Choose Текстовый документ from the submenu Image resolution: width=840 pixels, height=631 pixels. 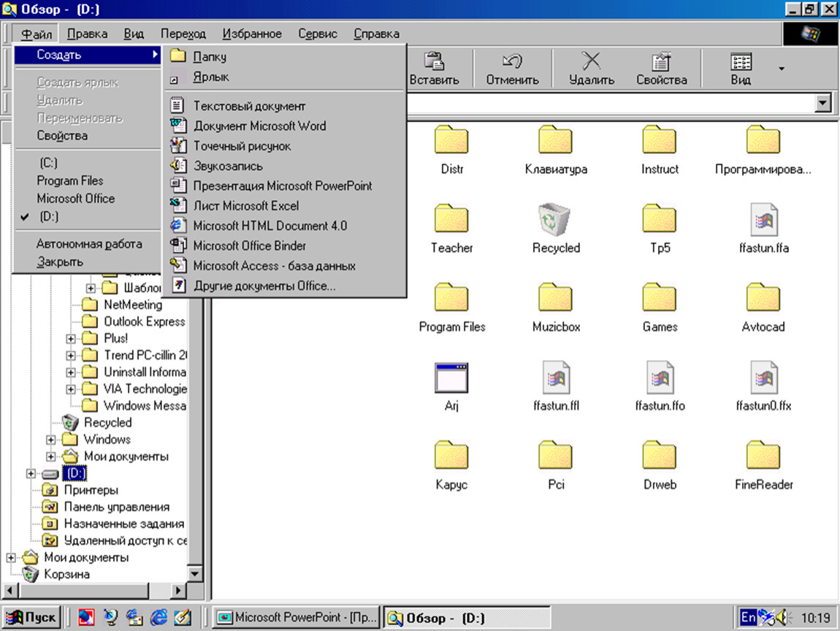(x=284, y=106)
